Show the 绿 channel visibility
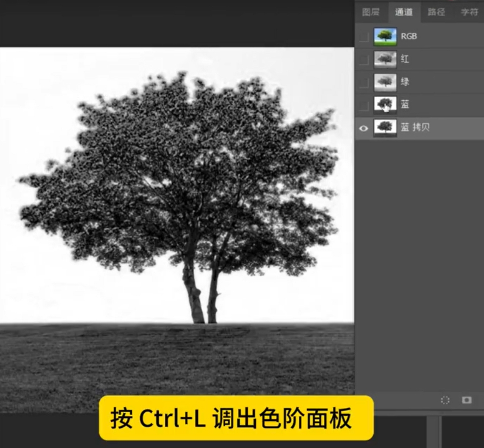 pyautogui.click(x=364, y=82)
